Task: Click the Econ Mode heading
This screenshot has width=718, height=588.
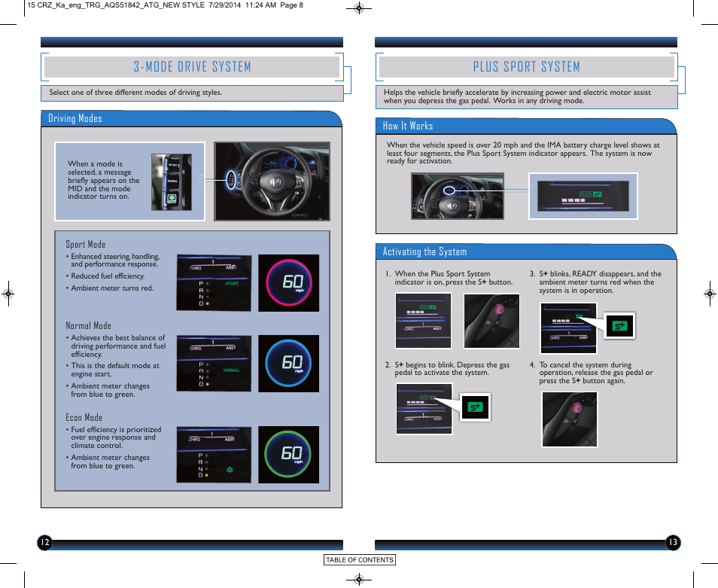Action: click(84, 417)
